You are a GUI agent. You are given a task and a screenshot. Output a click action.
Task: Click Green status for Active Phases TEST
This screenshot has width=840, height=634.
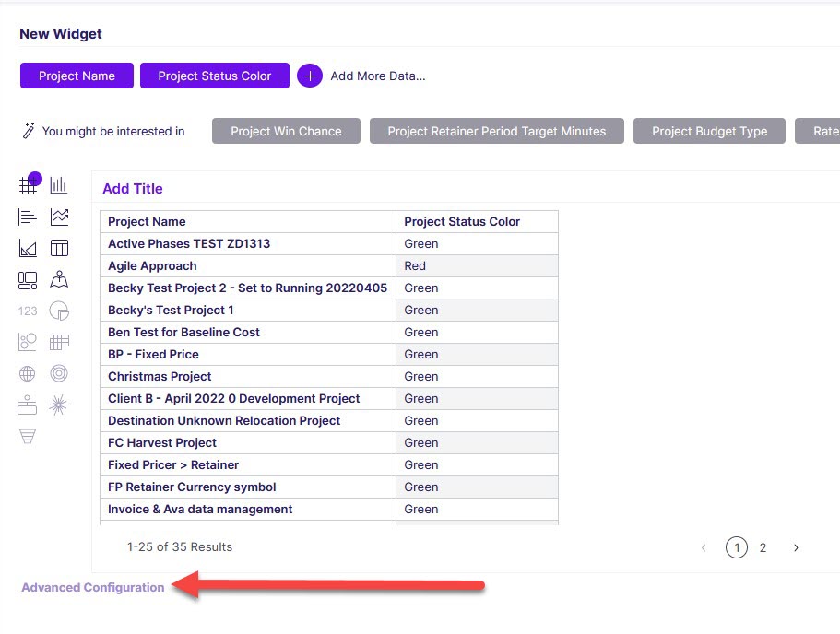point(477,243)
